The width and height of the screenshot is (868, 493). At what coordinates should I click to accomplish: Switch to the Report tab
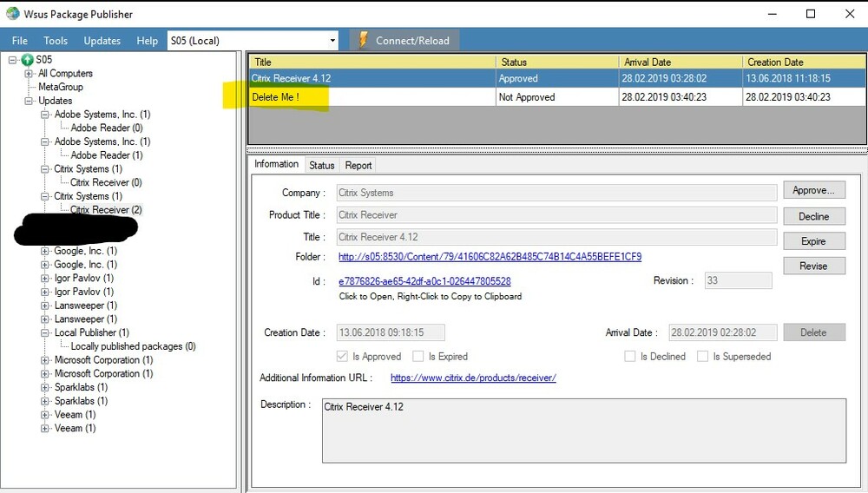tap(358, 166)
